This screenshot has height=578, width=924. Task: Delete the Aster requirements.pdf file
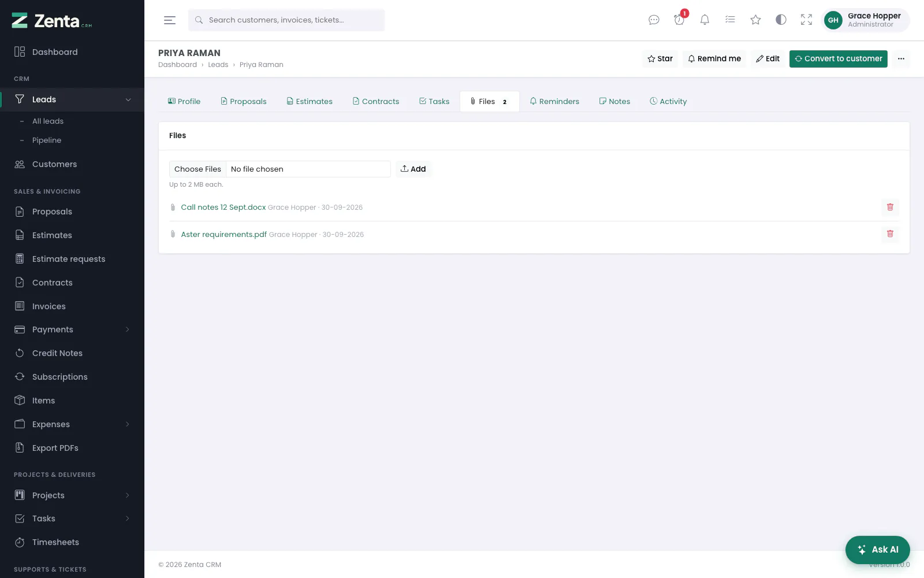click(890, 234)
